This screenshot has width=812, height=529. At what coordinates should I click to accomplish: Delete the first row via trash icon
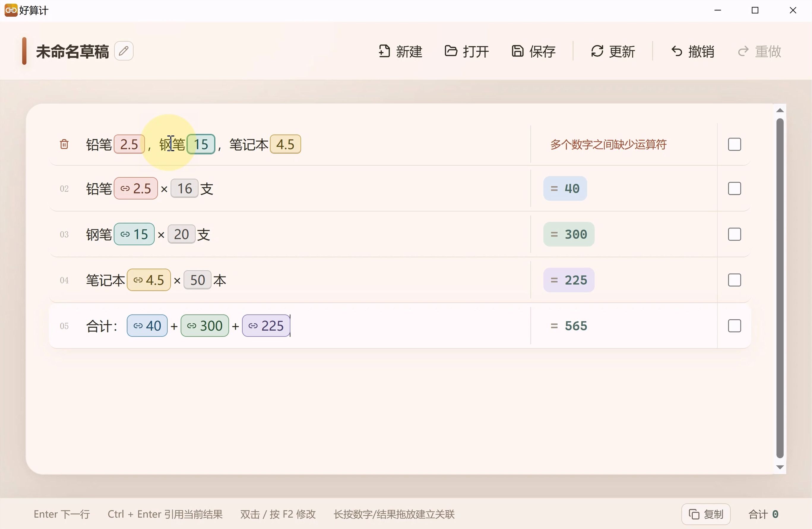pyautogui.click(x=64, y=144)
